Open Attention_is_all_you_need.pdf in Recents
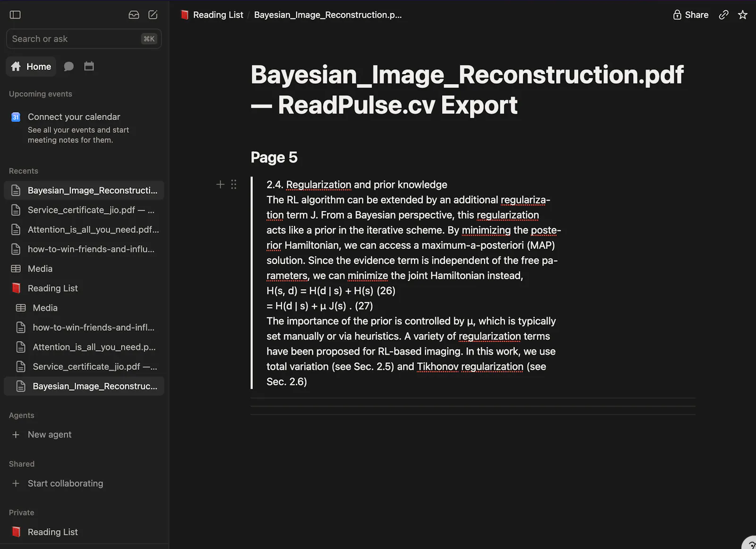The width and height of the screenshot is (756, 549). pos(84,230)
